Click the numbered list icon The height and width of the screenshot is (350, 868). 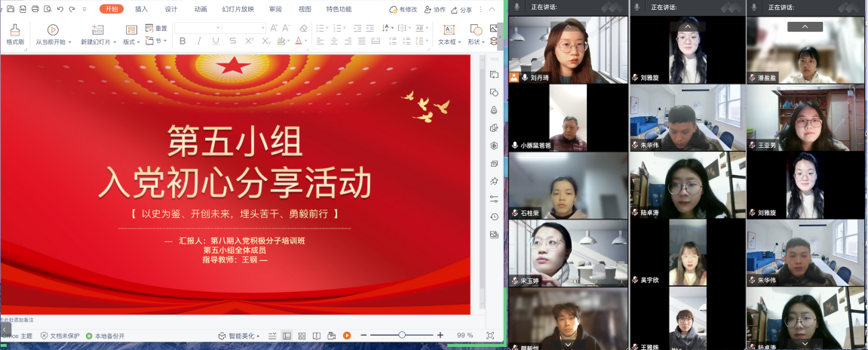(339, 28)
